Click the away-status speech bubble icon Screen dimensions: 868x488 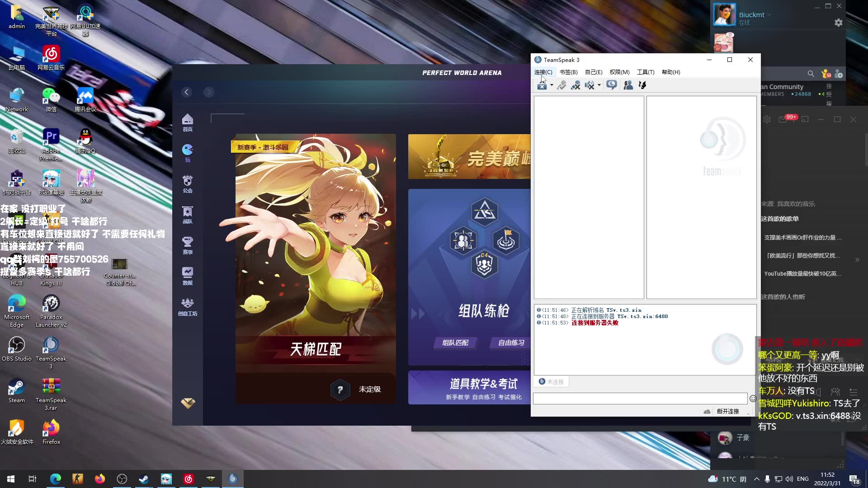612,85
